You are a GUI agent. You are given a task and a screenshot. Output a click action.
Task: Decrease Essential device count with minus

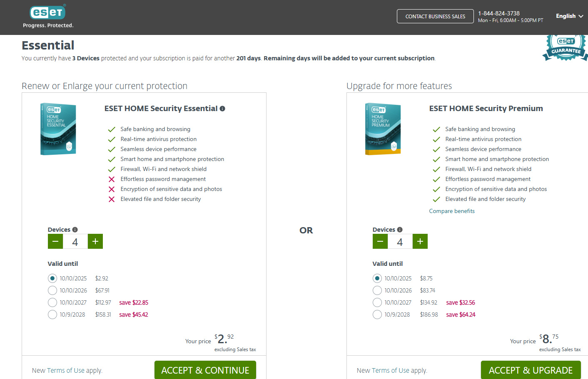coord(55,241)
